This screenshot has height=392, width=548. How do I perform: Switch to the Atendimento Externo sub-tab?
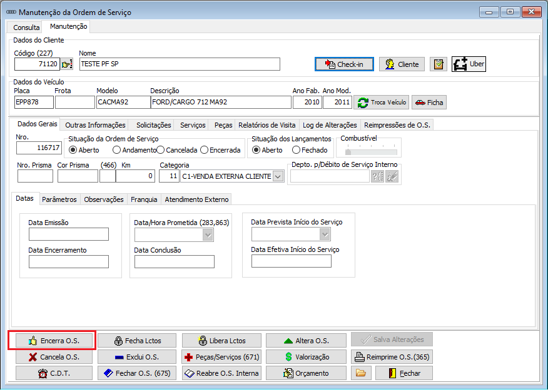(196, 199)
